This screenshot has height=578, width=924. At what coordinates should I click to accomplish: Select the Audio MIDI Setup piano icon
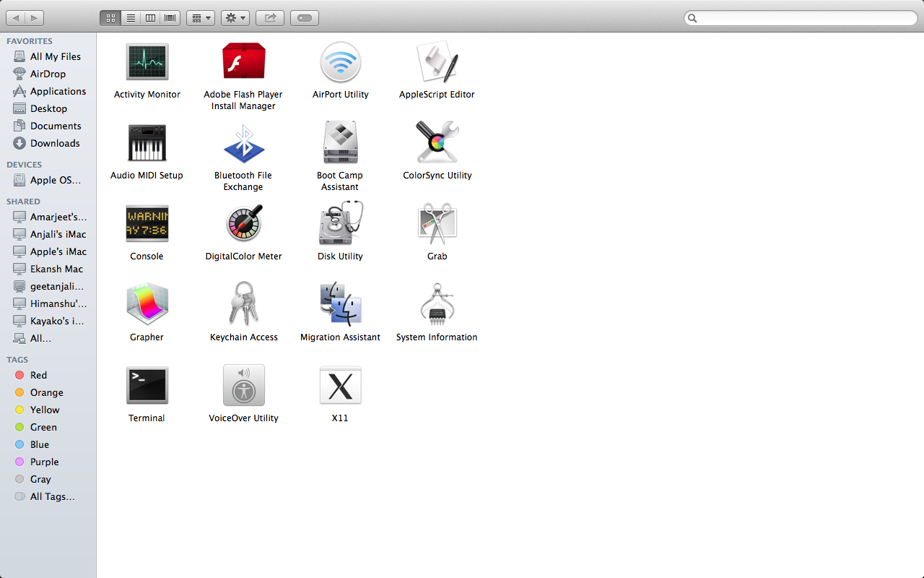pyautogui.click(x=147, y=142)
